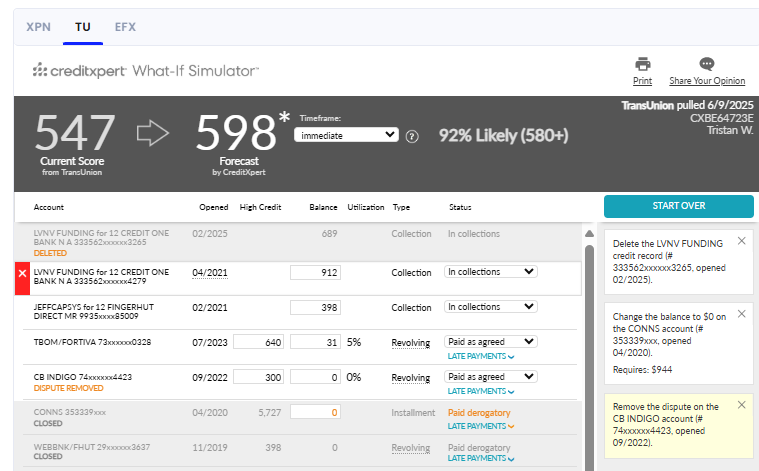Open the Timeframe immediate dropdown

(346, 135)
